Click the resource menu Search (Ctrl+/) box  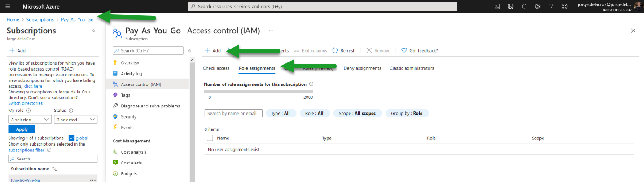(148, 51)
